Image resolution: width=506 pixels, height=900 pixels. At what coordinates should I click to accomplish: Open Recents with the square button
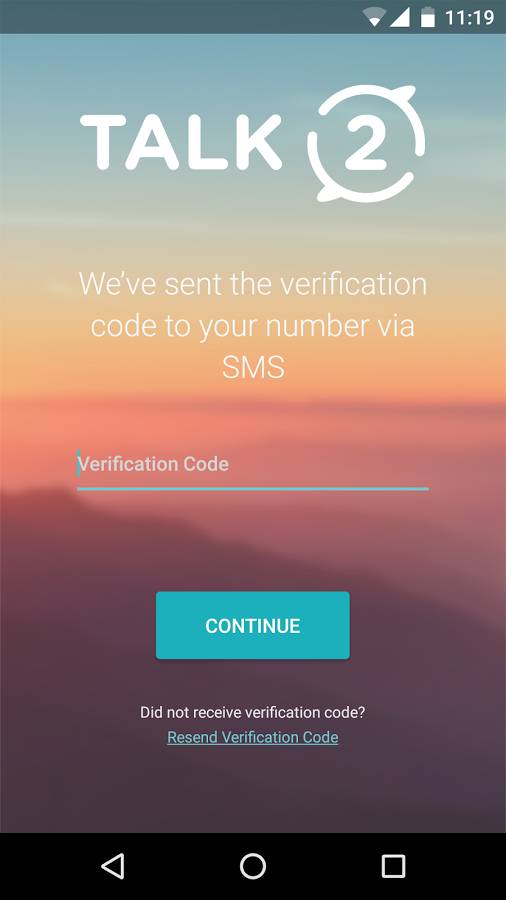click(394, 866)
